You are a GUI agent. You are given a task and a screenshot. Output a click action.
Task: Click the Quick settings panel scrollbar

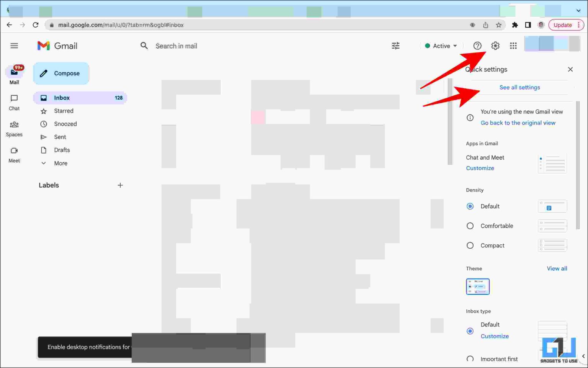tap(578, 165)
